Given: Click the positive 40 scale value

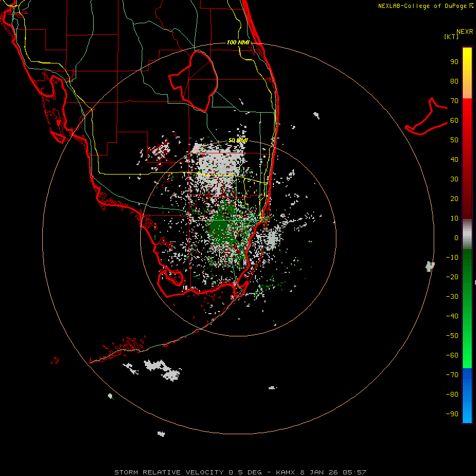Looking at the screenshot, I should pos(454,160).
